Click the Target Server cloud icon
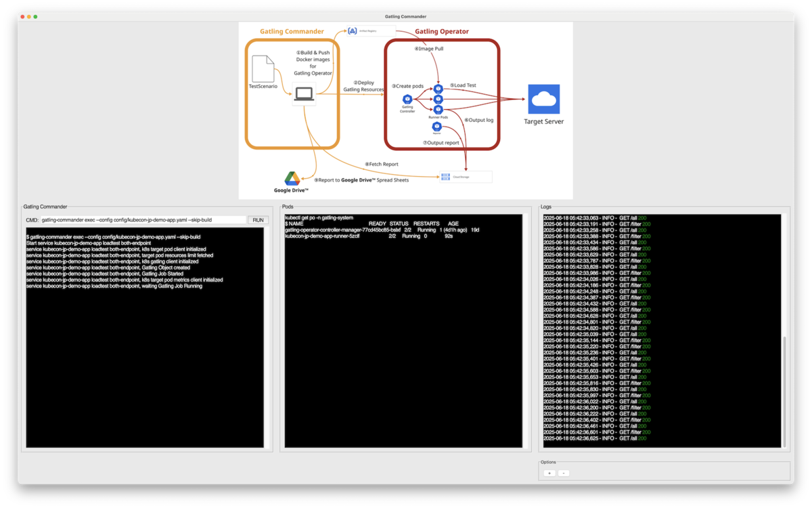 [x=544, y=100]
